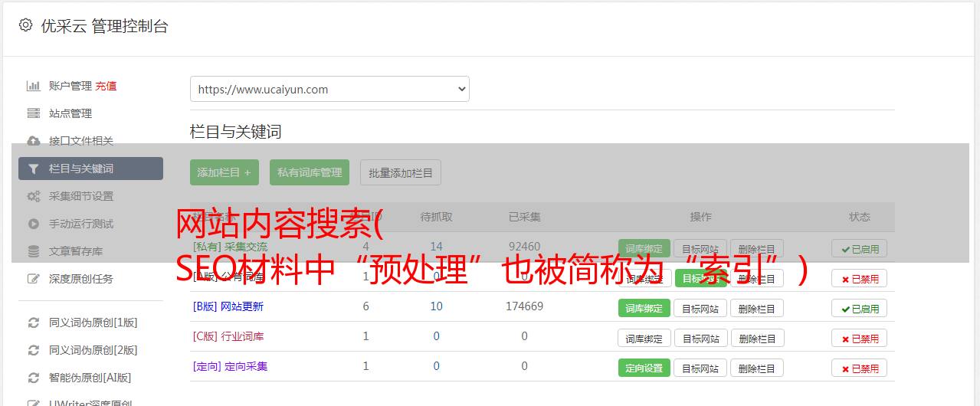Click 词库绑定 in the 行业词库 row

pos(644,338)
